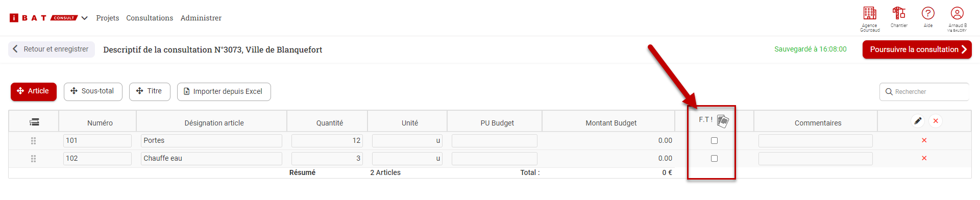Viewport: 980px width, 200px height.
Task: Open the Aide help icon
Action: 928,13
